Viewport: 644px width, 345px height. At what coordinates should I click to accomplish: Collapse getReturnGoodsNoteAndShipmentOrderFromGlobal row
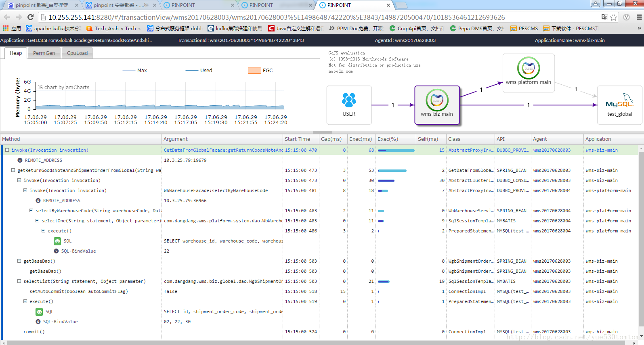click(13, 170)
